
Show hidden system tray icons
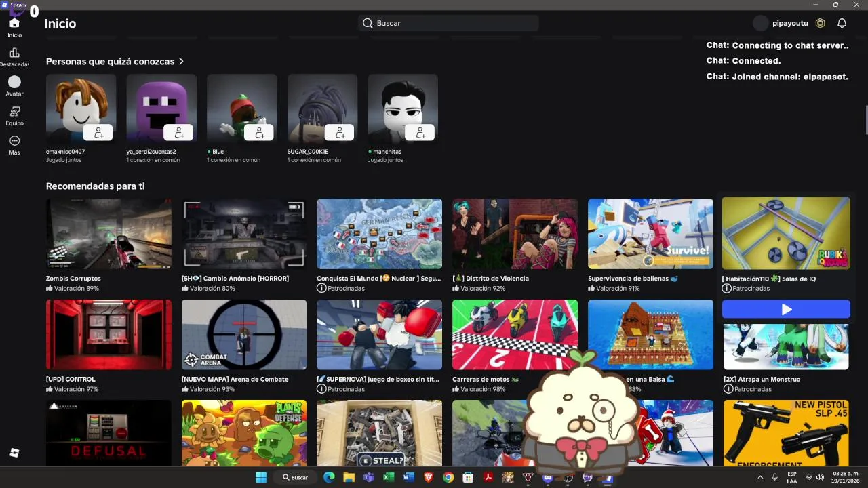(x=760, y=477)
